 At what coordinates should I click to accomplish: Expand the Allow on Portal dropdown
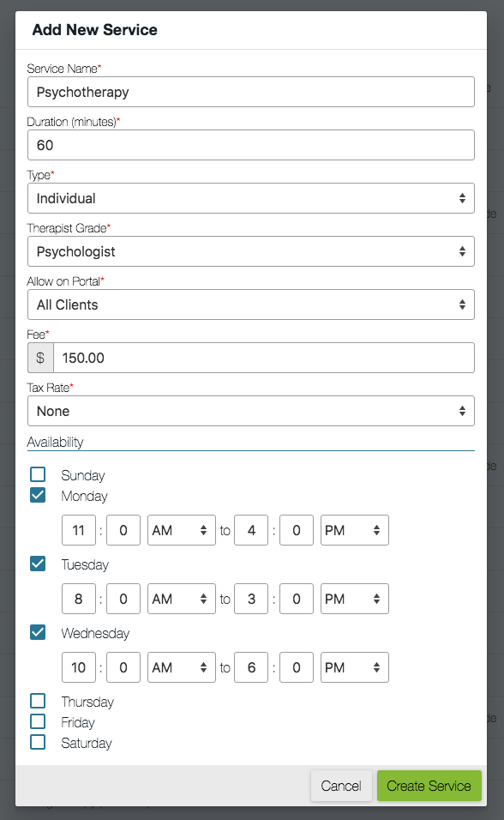pos(251,304)
